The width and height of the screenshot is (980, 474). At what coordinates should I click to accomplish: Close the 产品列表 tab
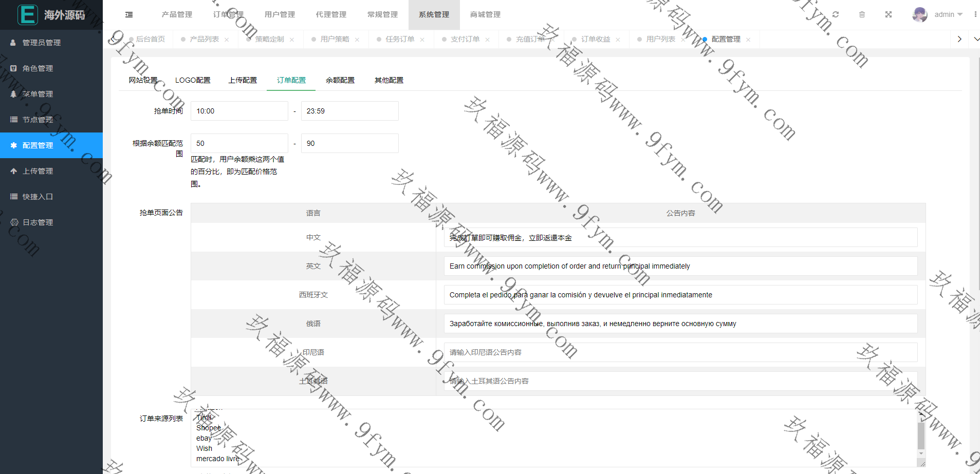pyautogui.click(x=227, y=40)
